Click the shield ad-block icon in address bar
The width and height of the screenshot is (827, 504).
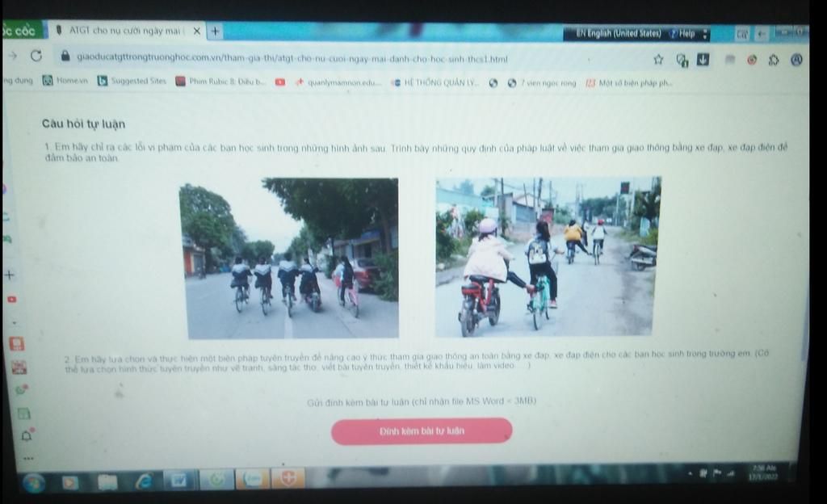coord(682,60)
